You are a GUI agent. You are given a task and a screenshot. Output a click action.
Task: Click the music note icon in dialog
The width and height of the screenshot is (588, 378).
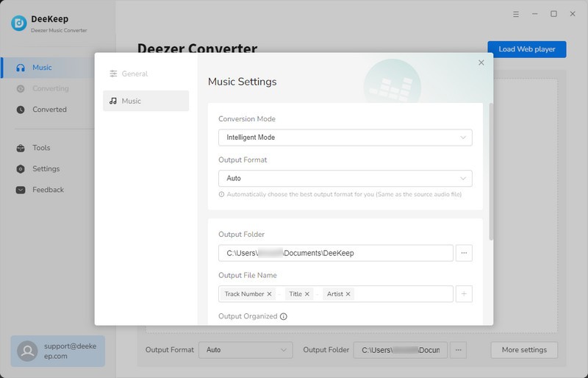coord(113,101)
